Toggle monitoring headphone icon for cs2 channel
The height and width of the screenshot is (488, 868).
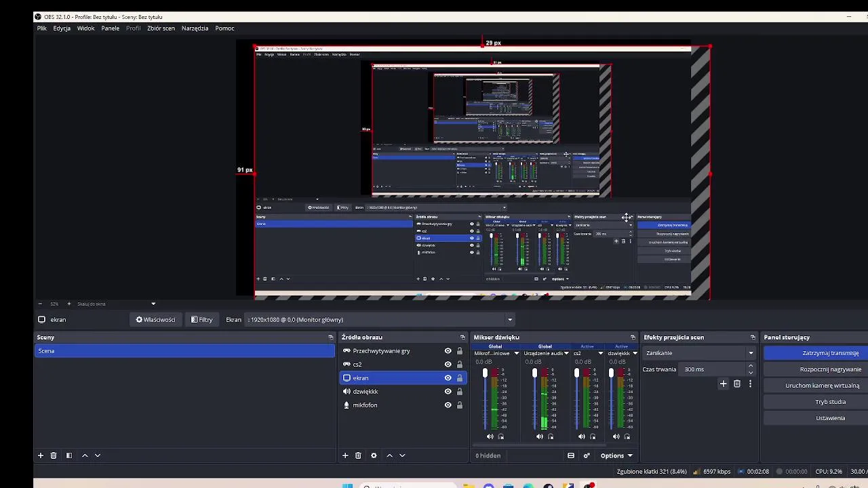tap(593, 436)
